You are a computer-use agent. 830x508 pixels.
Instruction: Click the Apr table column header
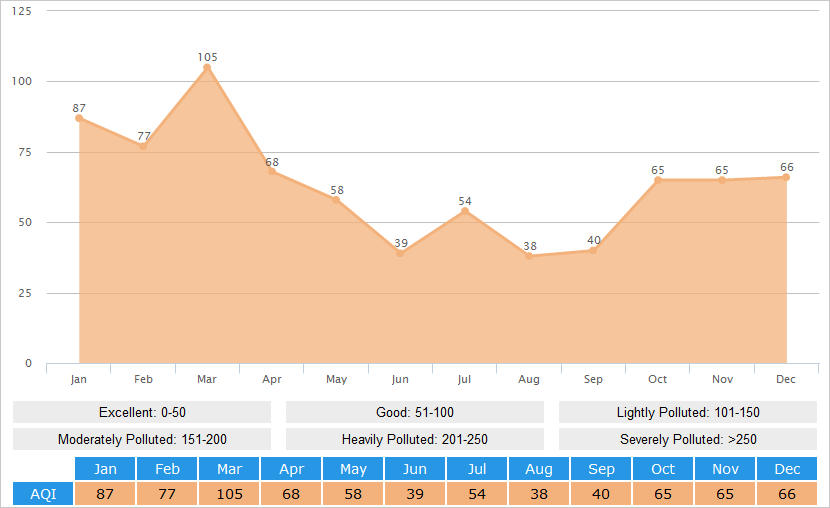(291, 469)
